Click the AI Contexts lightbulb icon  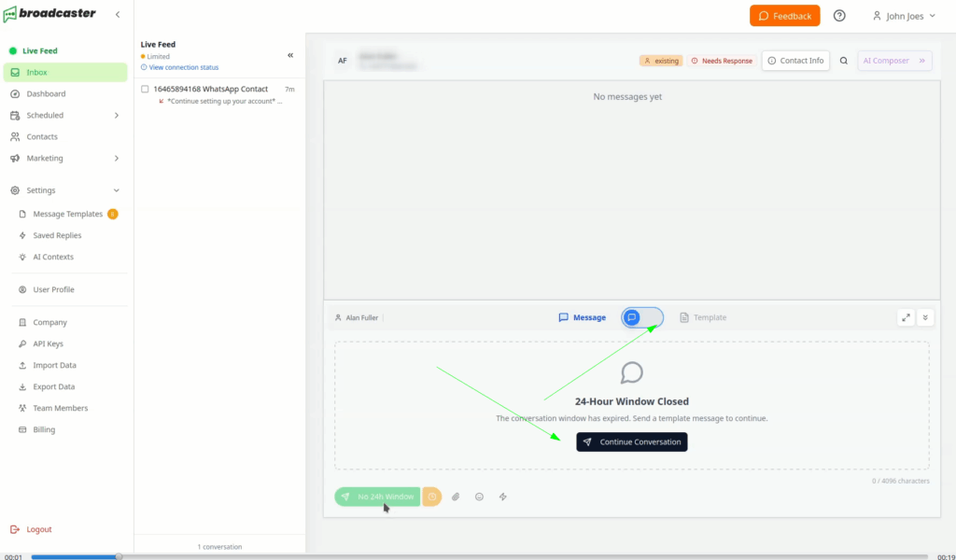[x=22, y=257]
